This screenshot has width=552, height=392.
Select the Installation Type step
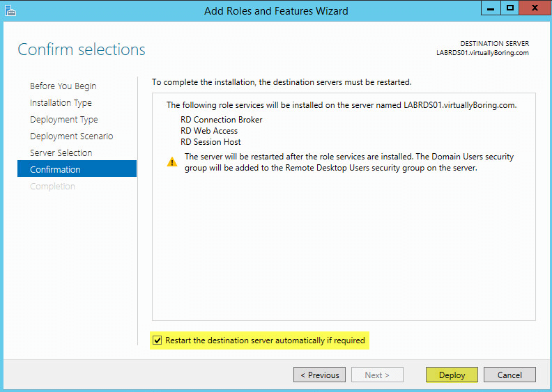[61, 102]
